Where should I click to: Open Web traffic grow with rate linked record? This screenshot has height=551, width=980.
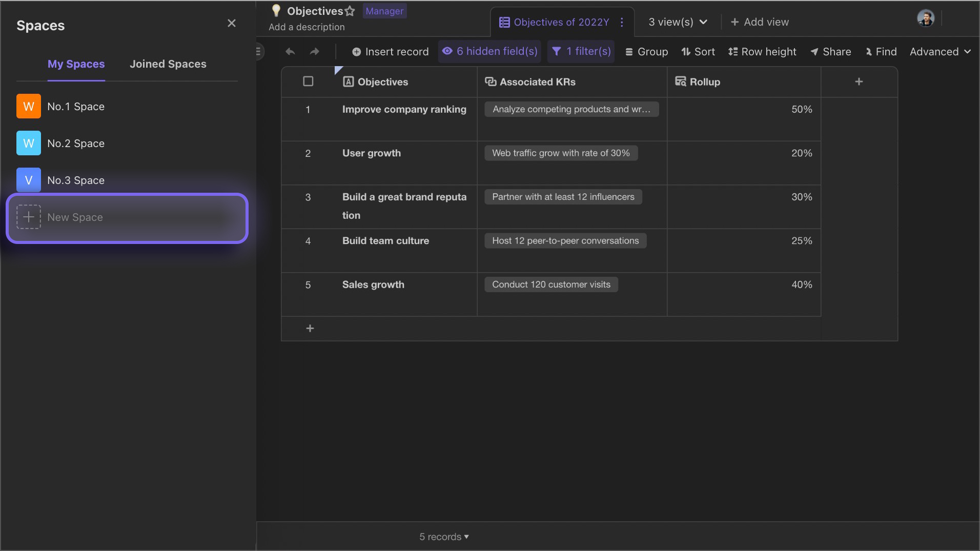click(561, 153)
